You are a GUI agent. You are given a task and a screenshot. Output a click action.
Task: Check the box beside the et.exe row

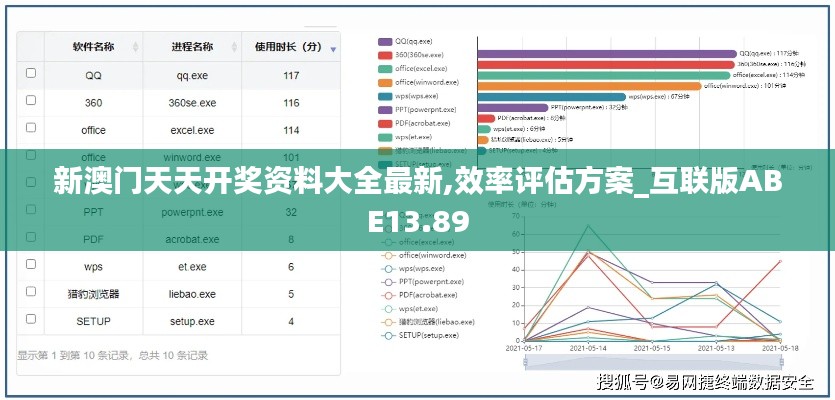[x=31, y=264]
